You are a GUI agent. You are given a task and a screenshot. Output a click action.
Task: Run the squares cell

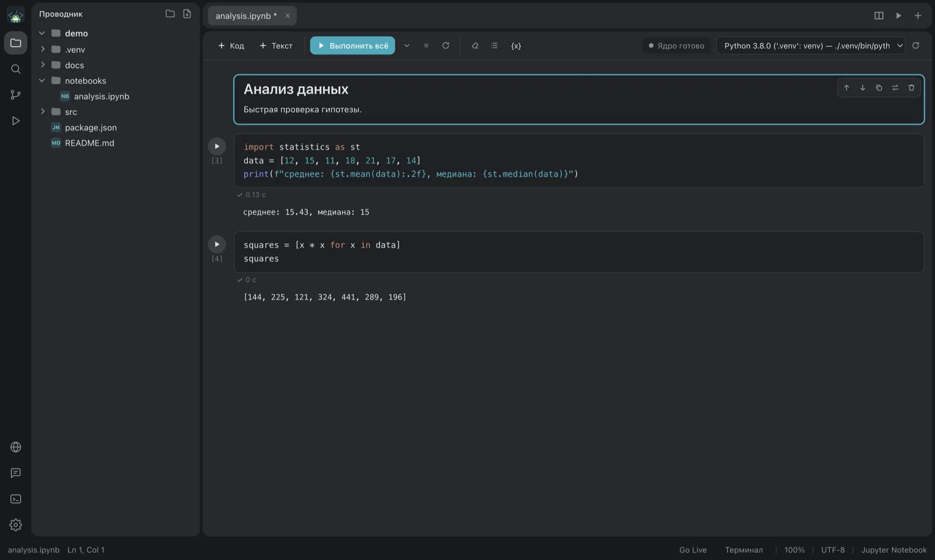(217, 244)
